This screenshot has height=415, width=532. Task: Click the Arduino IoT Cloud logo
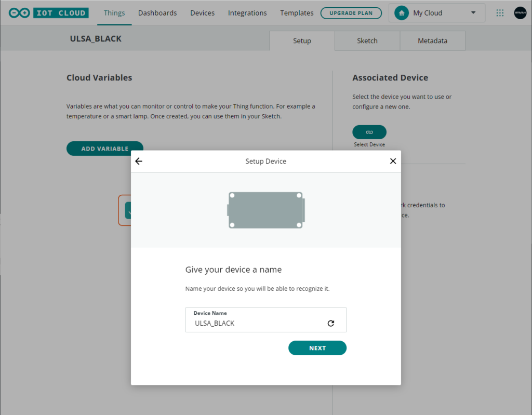pyautogui.click(x=48, y=13)
